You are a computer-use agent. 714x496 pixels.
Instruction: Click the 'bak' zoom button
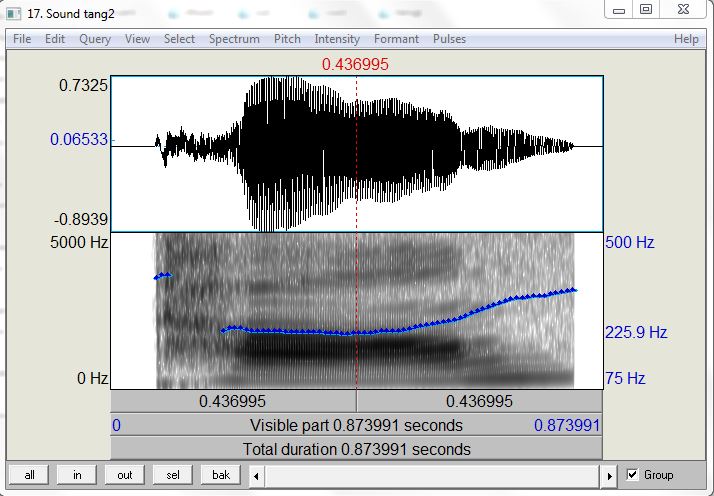point(221,475)
